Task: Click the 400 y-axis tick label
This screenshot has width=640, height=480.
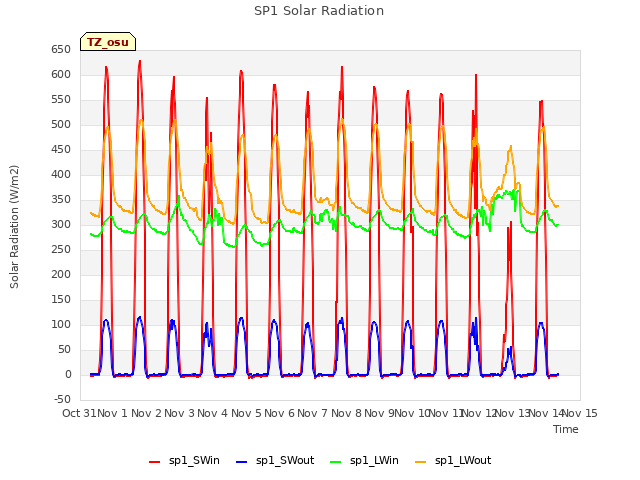Action: coord(61,175)
